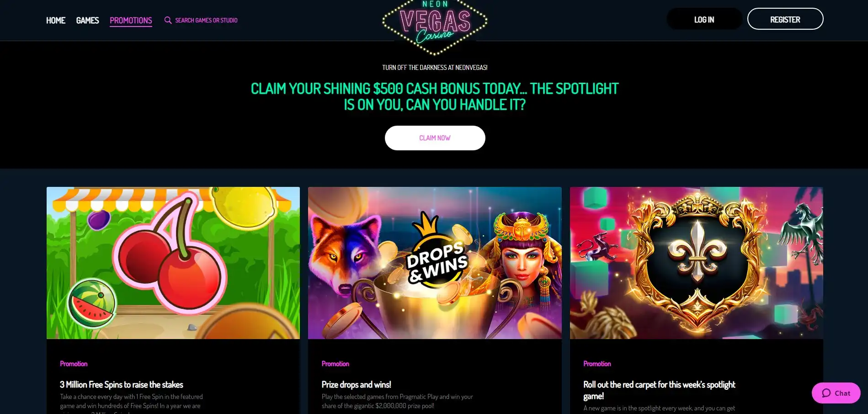Open the cherry fruit promotion image
Viewport: 868px width, 414px height.
coord(173,263)
